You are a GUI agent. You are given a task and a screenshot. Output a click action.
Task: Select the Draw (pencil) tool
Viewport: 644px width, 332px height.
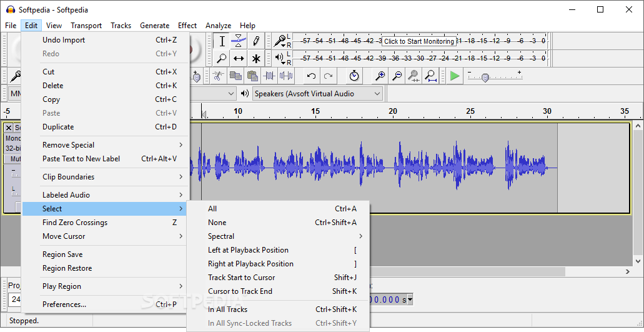click(x=256, y=41)
